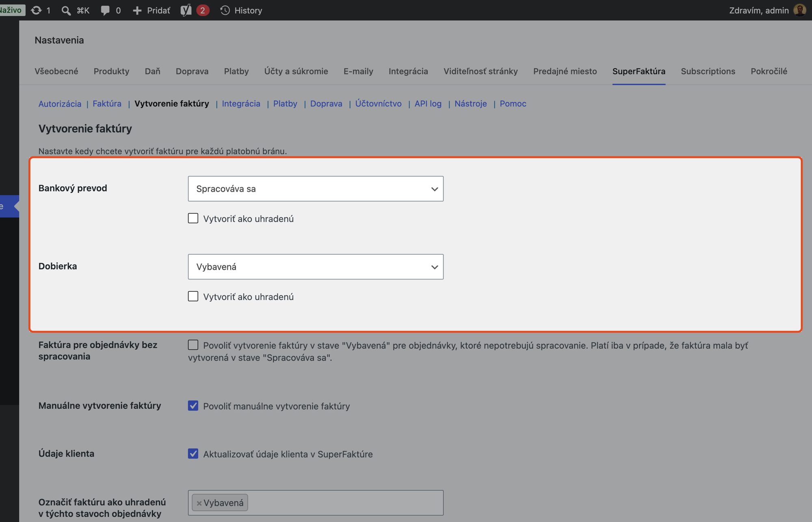Screen dimensions: 812x522
Task: Open the Doprava settings tab
Action: (x=192, y=71)
